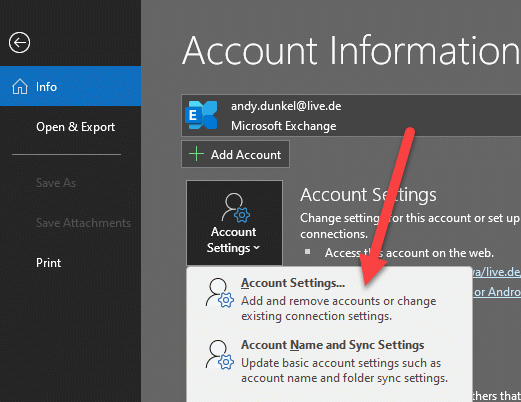Click the Account Settings section heading
The height and width of the screenshot is (402, 521).
(368, 195)
